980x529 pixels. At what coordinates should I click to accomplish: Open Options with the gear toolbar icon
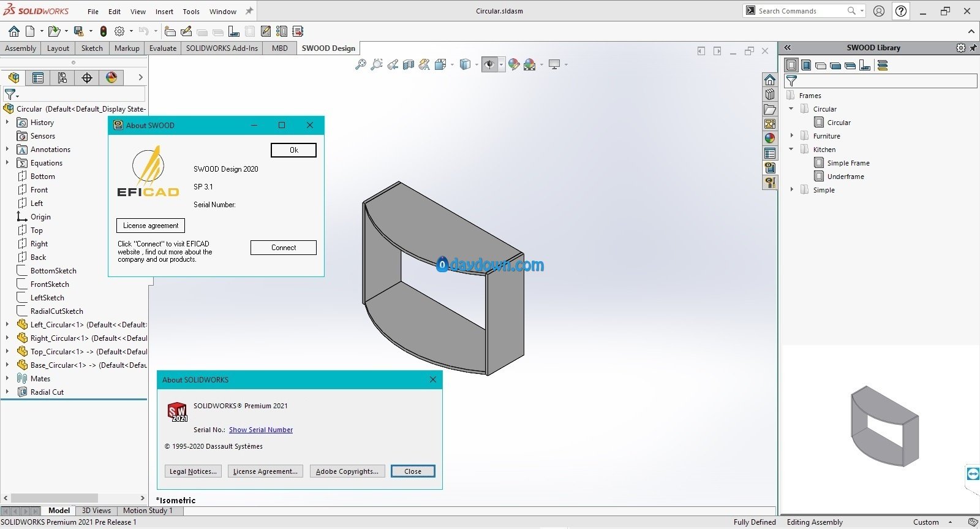click(119, 31)
